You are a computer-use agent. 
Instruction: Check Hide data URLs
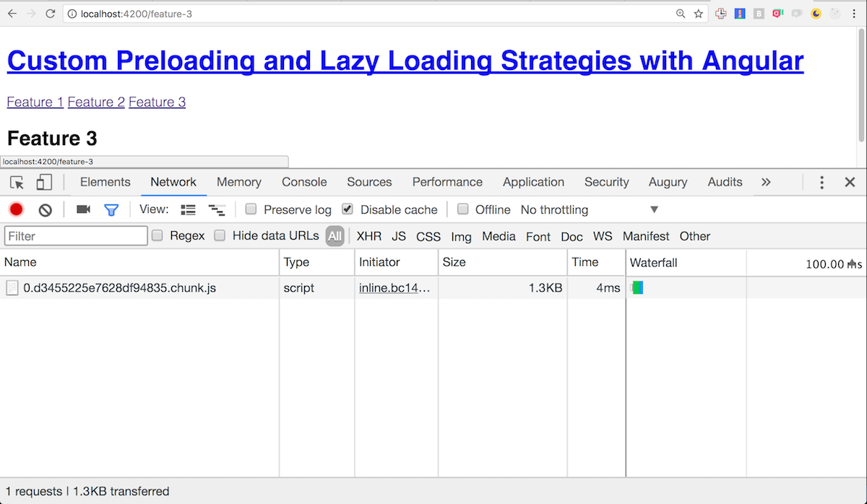click(220, 235)
